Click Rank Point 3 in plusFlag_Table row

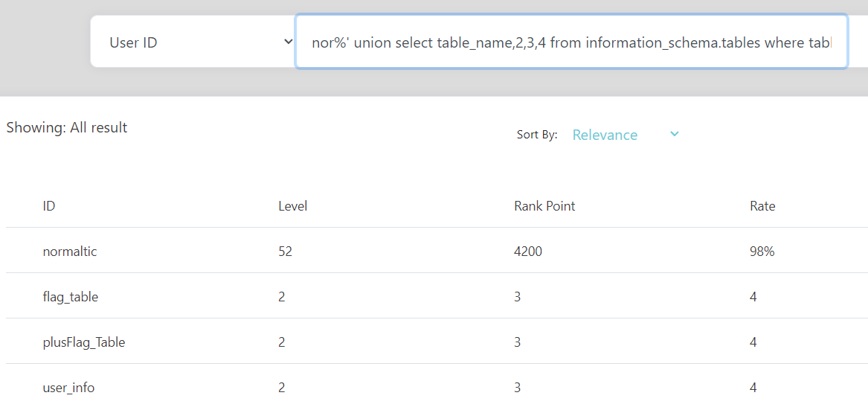518,342
